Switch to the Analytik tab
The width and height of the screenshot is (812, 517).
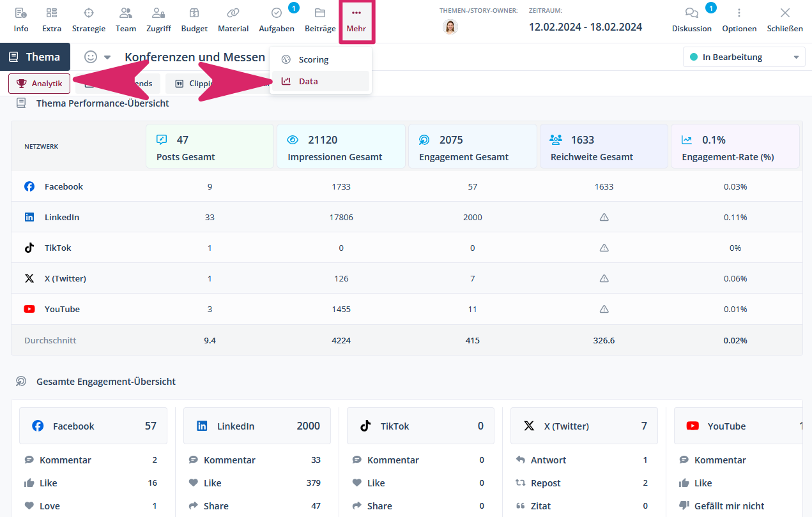click(x=40, y=84)
